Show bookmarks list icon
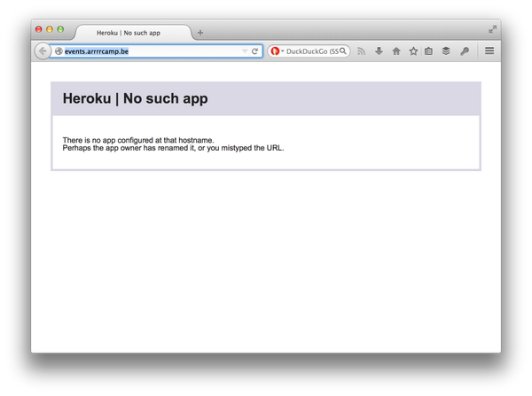Viewport: 532px width, 396px height. (x=428, y=51)
